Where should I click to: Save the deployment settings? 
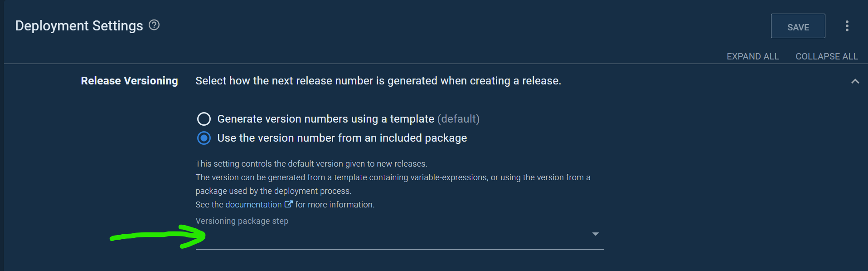click(x=798, y=26)
